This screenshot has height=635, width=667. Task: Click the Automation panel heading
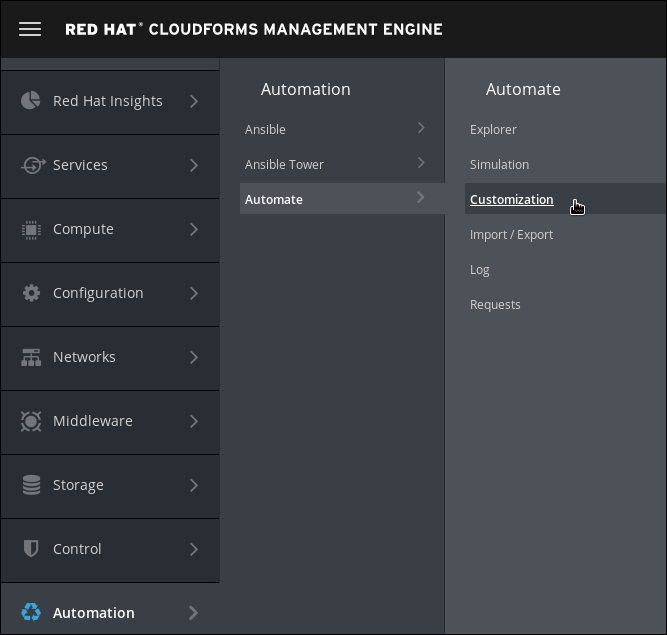click(305, 89)
